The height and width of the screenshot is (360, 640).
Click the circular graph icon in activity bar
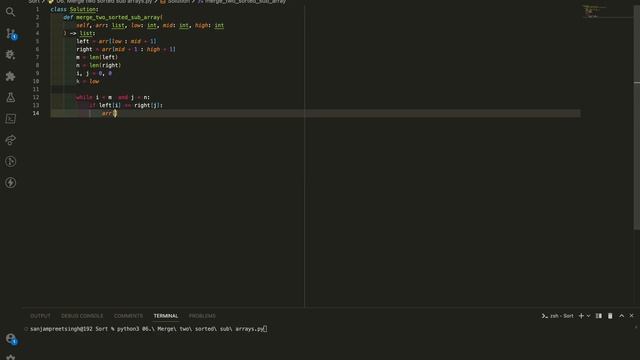10,161
